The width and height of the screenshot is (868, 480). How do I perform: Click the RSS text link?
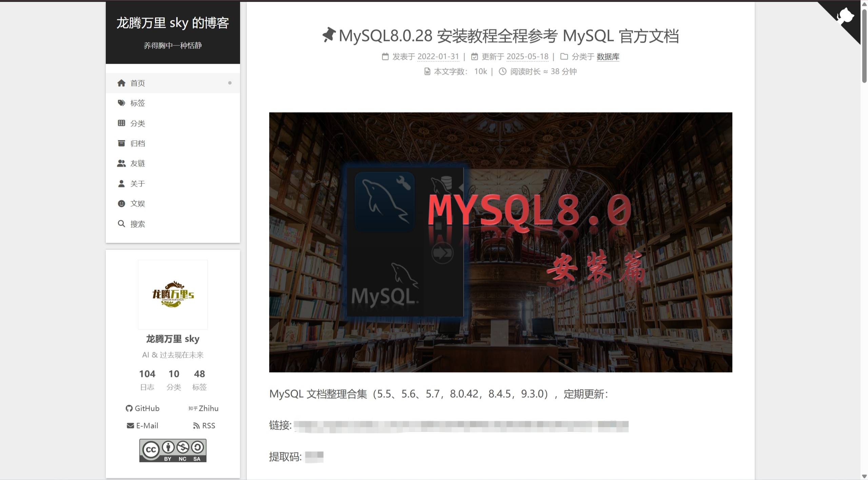click(209, 426)
